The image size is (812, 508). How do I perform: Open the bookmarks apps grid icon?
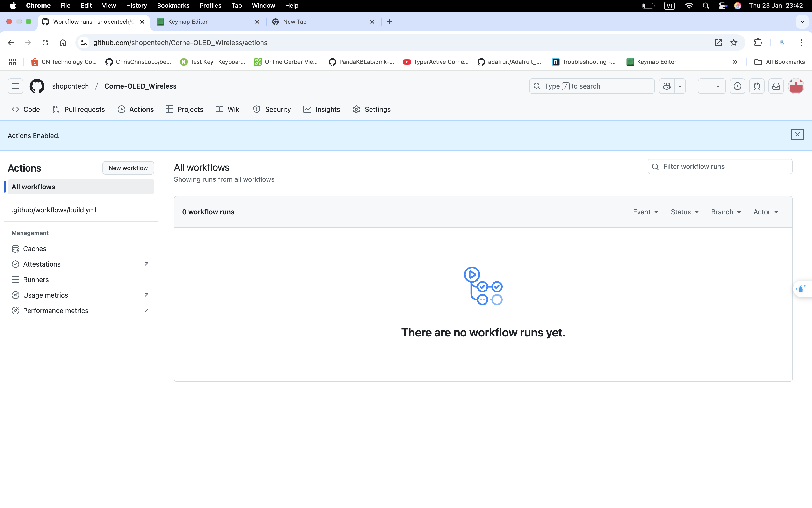tap(12, 62)
